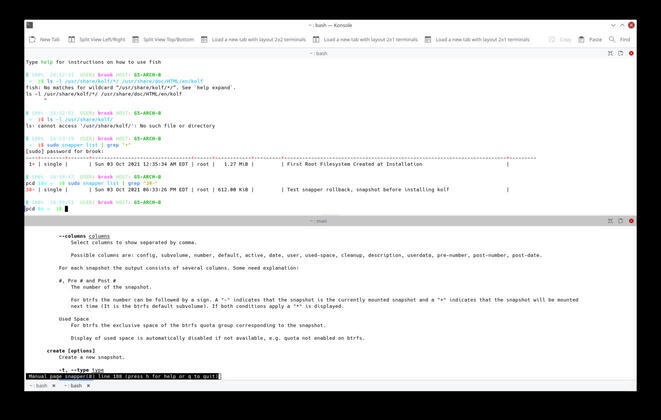The height and width of the screenshot is (420, 661).
Task: Select the active underlined bash tab at bottom
Action: click(73, 386)
